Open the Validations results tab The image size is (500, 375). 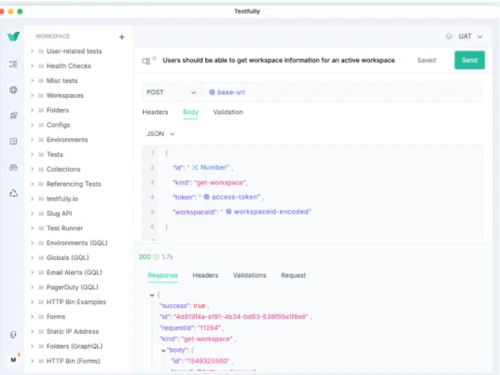coord(250,275)
